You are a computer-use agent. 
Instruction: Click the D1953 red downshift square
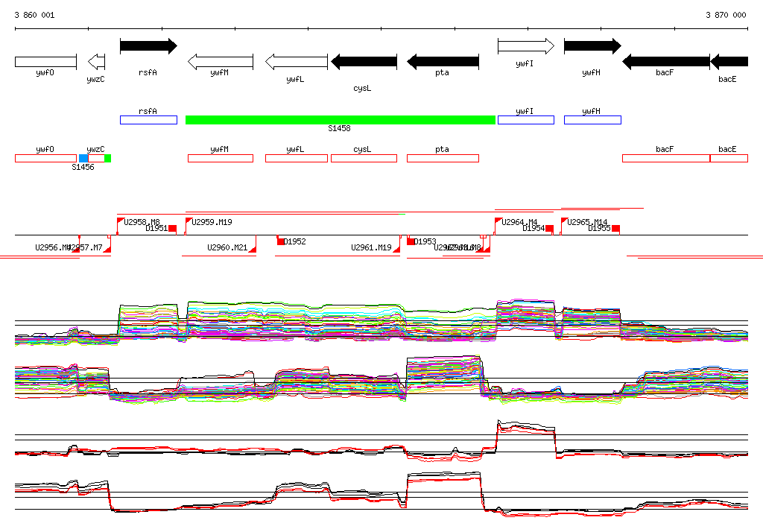411,241
